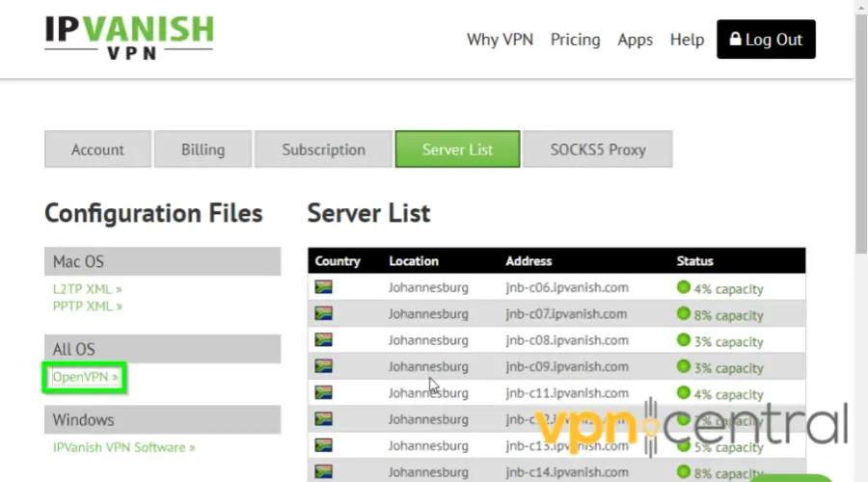Click Johannesburg in the jnb-c07 row
Screen dimensions: 868x482
tap(428, 313)
